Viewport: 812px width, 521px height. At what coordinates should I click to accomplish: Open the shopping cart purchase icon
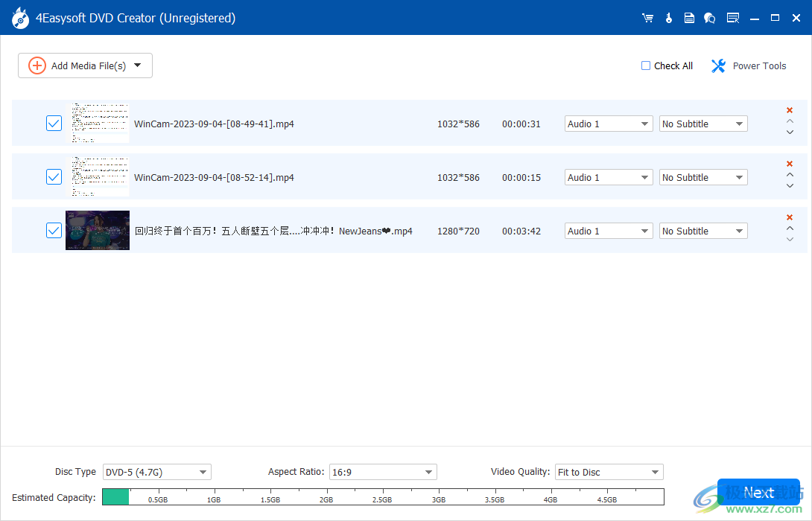pyautogui.click(x=647, y=17)
